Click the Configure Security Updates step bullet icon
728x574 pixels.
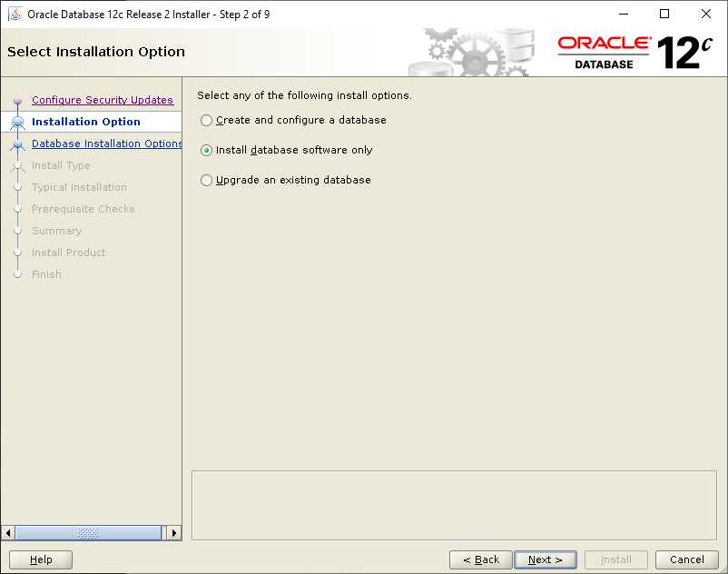pyautogui.click(x=17, y=100)
